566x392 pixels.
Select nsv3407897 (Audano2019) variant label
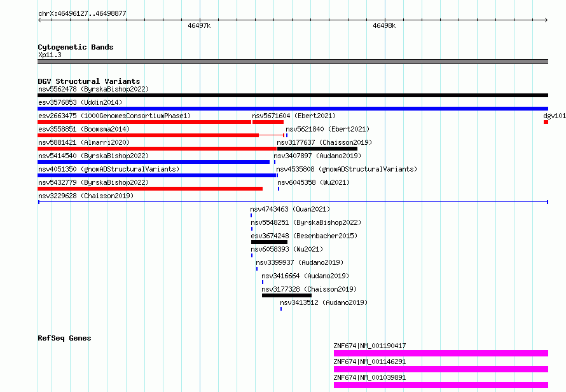pos(317,156)
